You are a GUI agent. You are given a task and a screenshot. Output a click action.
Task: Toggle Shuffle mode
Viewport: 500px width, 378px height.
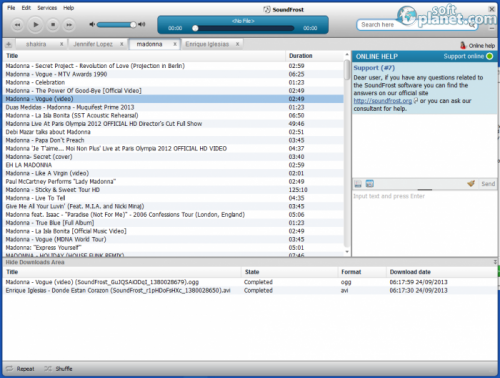[58, 369]
